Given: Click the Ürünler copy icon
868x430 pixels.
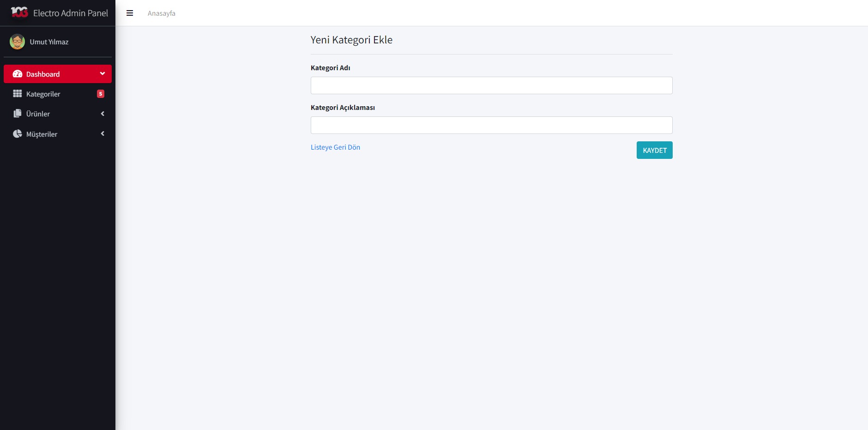Looking at the screenshot, I should click(18, 114).
